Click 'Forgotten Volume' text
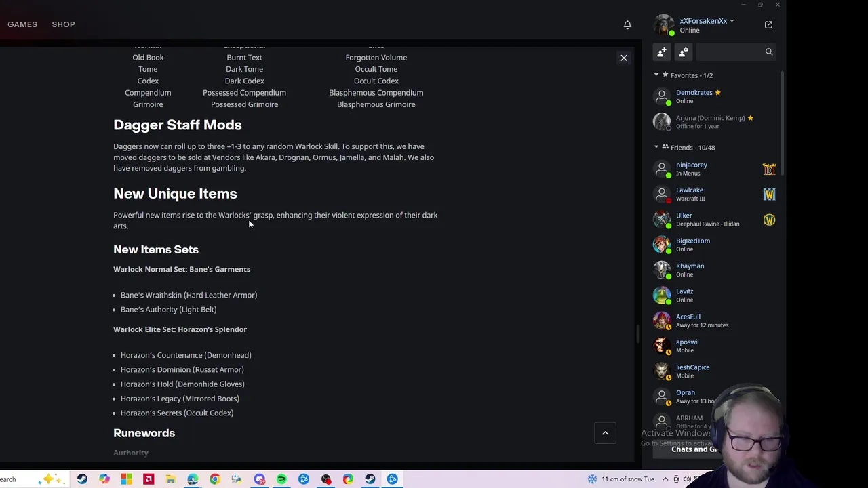868x488 pixels. [x=376, y=58]
